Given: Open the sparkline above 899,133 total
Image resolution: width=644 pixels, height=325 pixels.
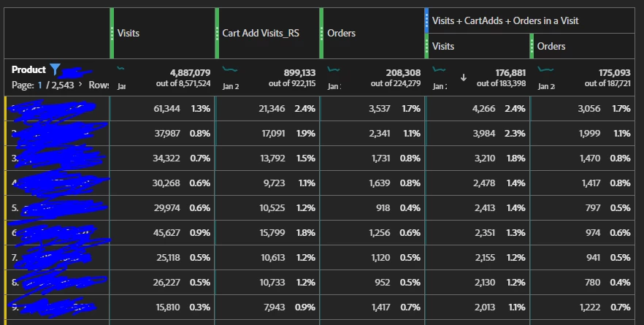Looking at the screenshot, I should [230, 69].
